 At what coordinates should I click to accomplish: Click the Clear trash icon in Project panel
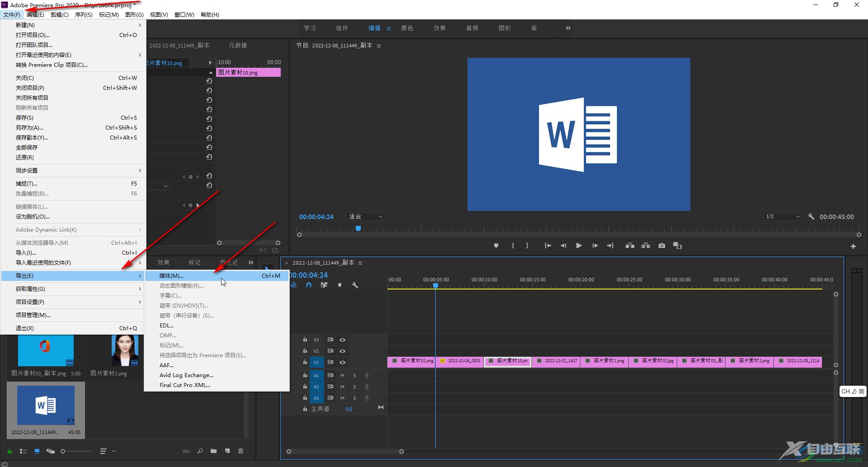(241, 451)
